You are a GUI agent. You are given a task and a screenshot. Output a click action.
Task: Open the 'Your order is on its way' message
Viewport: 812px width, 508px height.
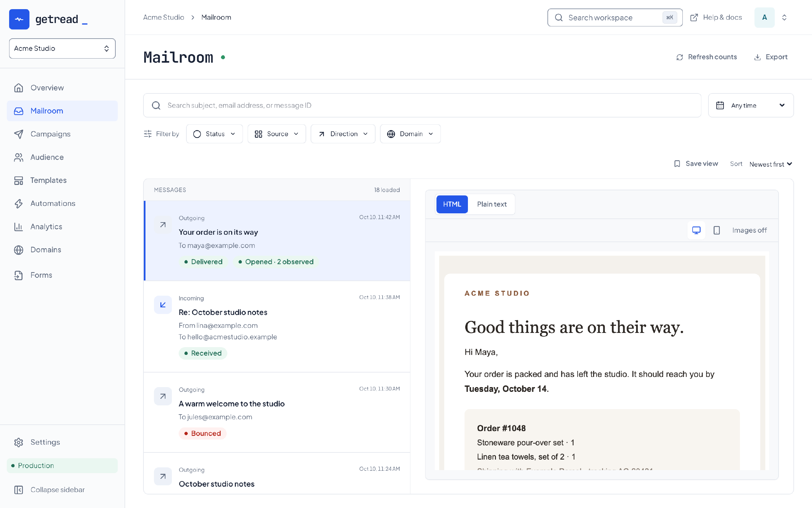(277, 240)
